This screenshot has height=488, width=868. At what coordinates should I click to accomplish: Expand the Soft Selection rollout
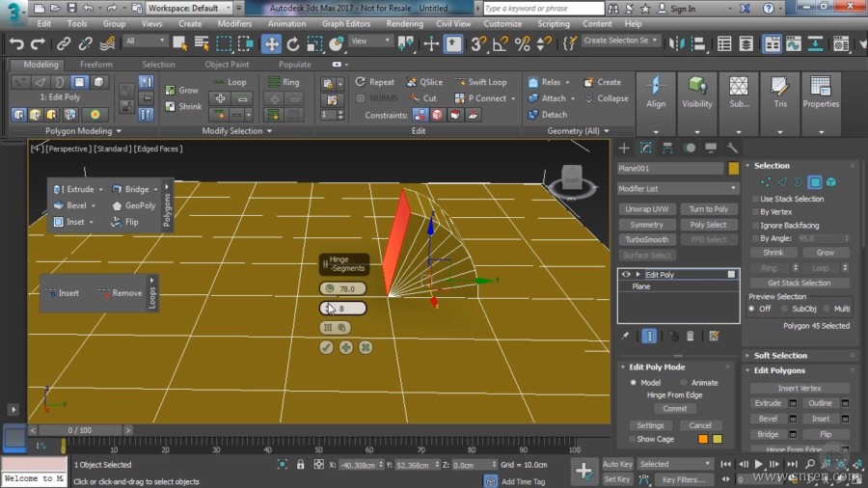tap(780, 356)
